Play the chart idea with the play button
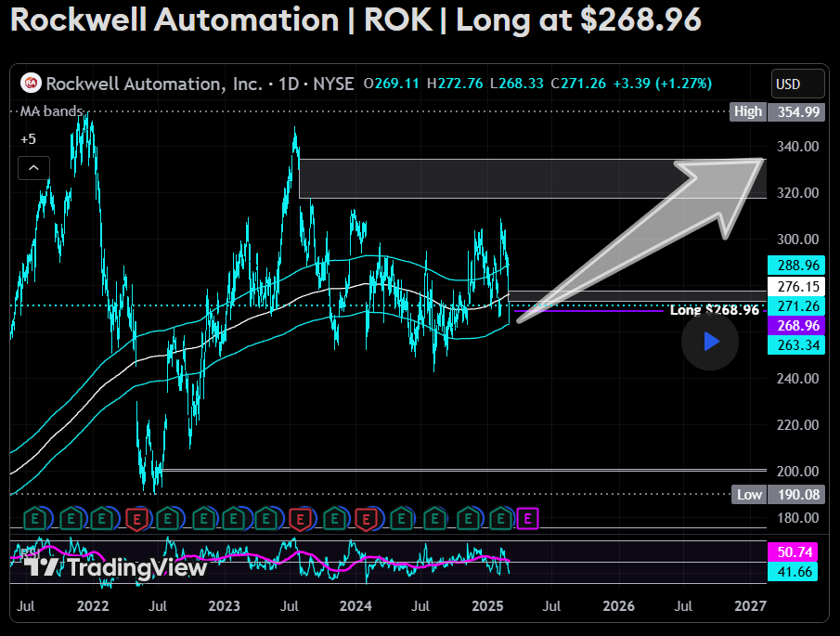The image size is (840, 636). tap(710, 342)
